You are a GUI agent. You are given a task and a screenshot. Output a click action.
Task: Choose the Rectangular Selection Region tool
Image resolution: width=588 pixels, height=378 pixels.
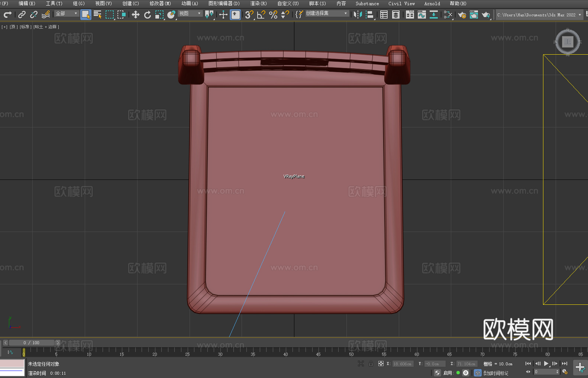[110, 14]
